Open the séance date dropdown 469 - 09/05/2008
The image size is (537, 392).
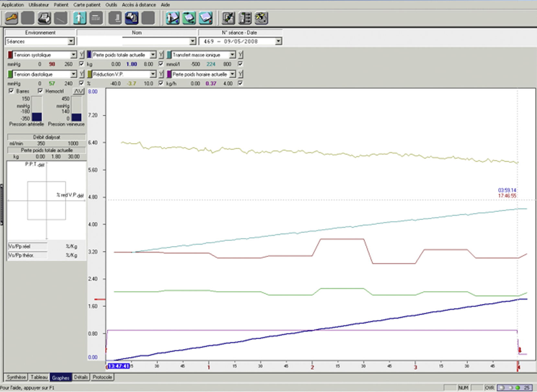(278, 41)
